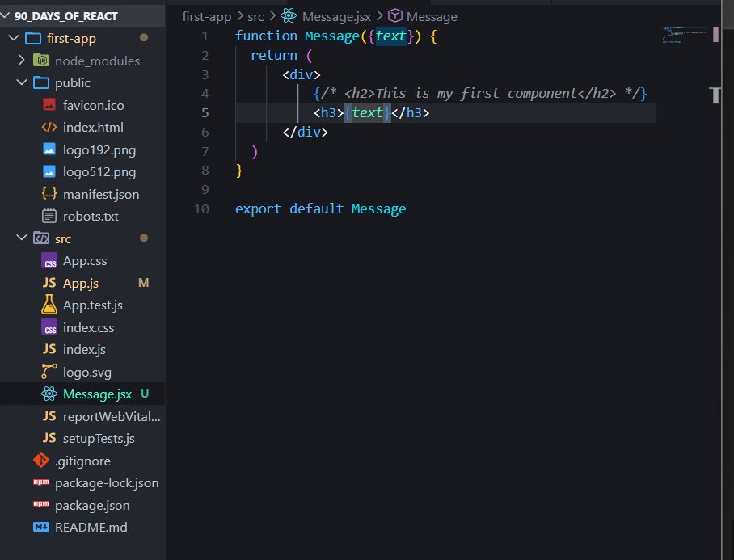Screen dimensions: 734x560
Task: Click the reportWebVitals JS icon
Action: tap(49, 416)
